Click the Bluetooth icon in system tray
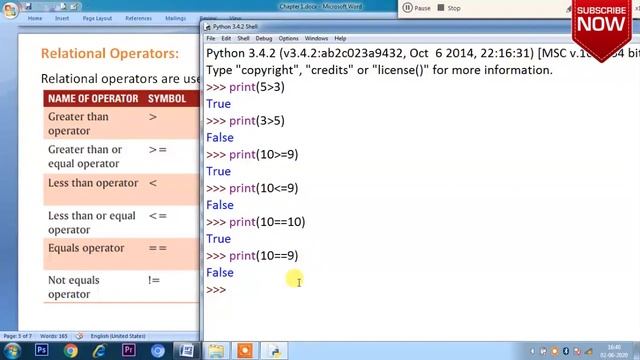The height and width of the screenshot is (360, 640). coord(566,351)
